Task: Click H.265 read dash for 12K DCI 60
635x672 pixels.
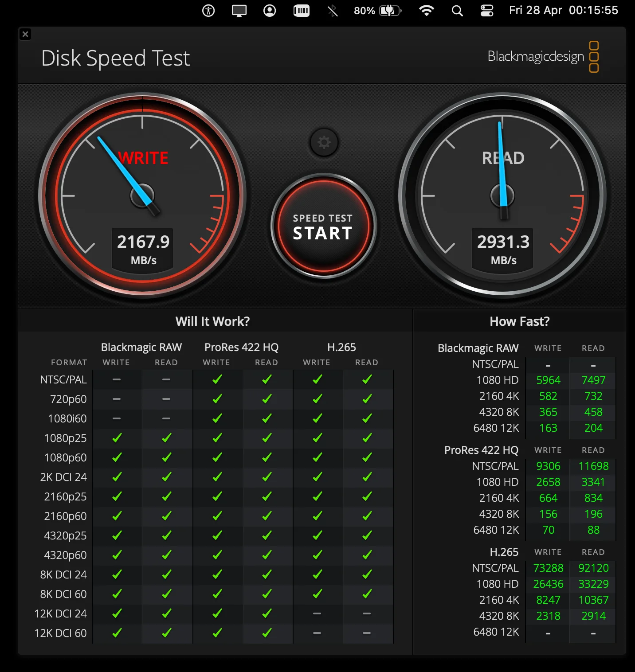Action: 367,633
